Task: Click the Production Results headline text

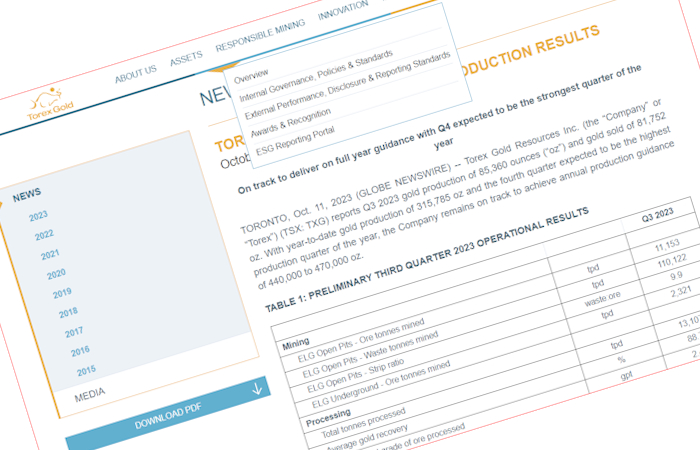Action: pyautogui.click(x=529, y=50)
